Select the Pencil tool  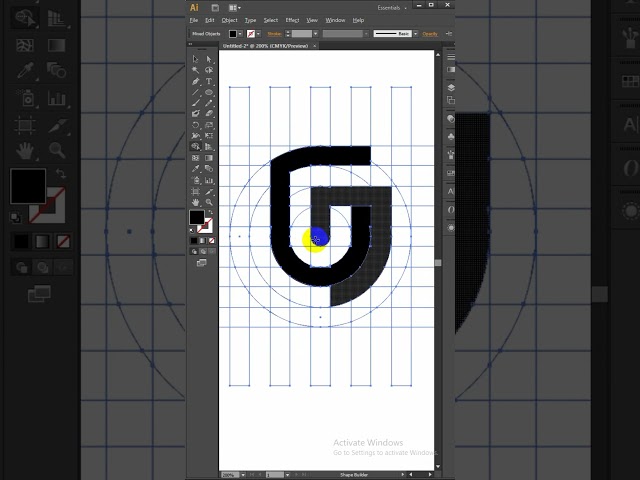(209, 103)
